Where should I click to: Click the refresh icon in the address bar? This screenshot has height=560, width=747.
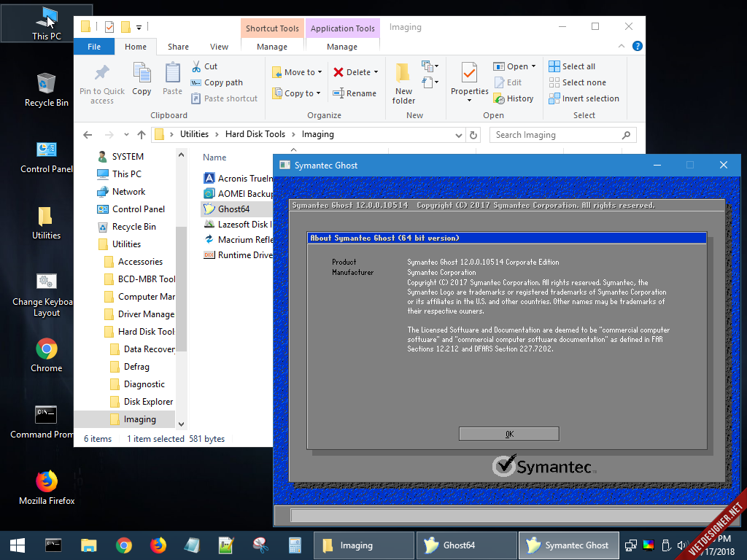click(473, 135)
